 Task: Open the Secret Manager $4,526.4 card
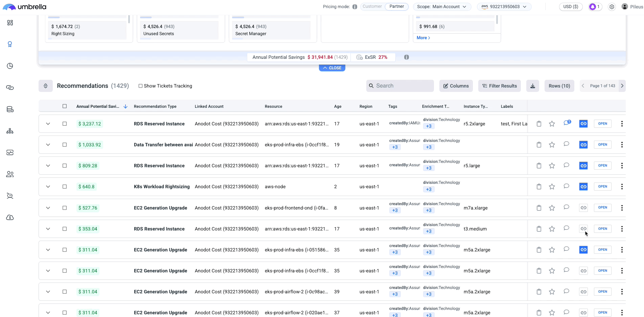pos(271,30)
